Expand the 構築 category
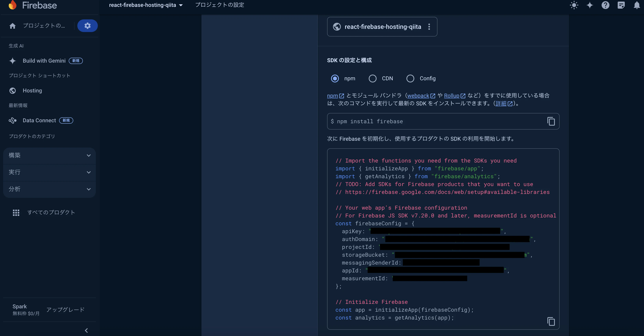Screen dimensions: 644x336 pyautogui.click(x=49, y=155)
